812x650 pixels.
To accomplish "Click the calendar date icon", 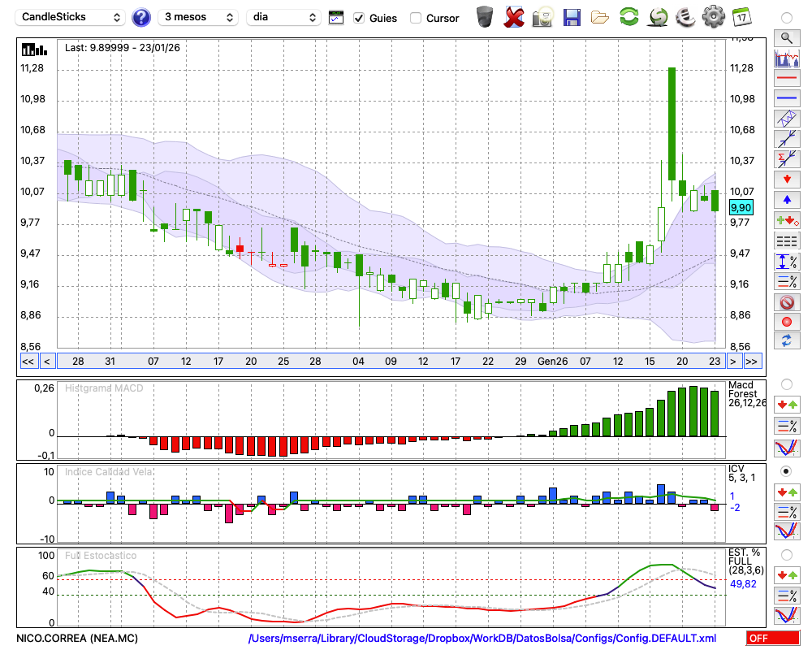I will [x=741, y=16].
